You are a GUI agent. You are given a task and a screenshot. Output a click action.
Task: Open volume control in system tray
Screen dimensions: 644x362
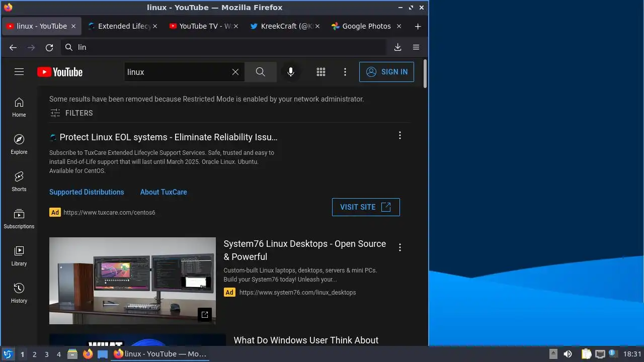[x=568, y=354]
